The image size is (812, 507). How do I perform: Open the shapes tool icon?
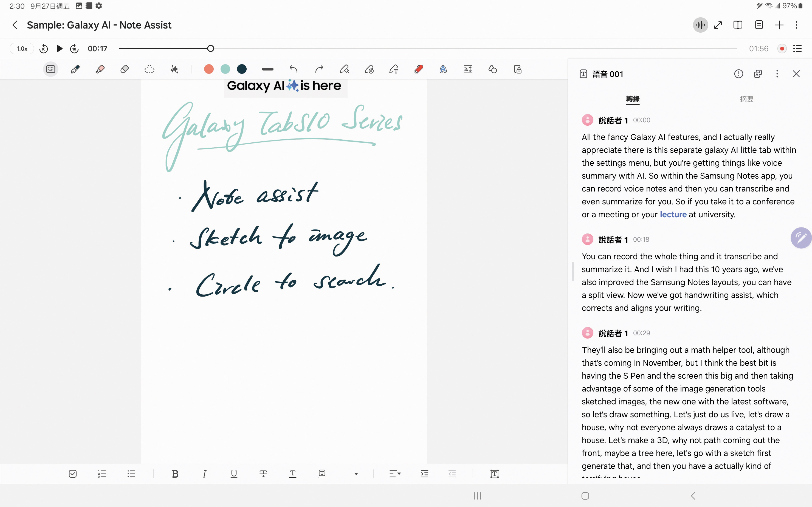point(492,69)
